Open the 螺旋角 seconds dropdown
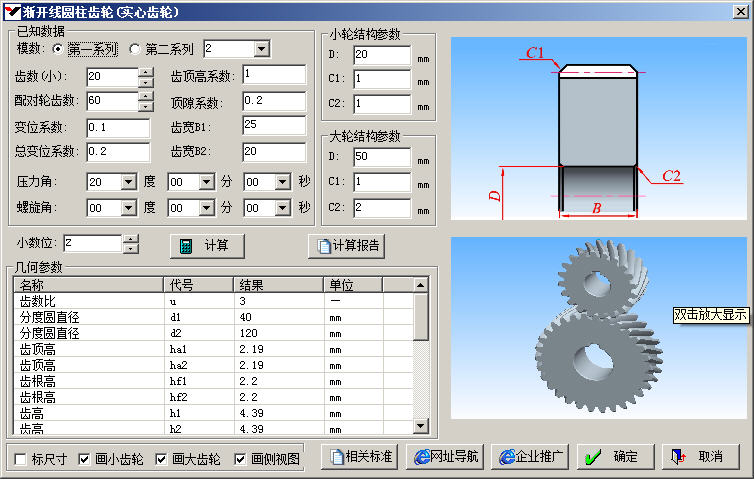The height and width of the screenshot is (480, 755). 282,208
